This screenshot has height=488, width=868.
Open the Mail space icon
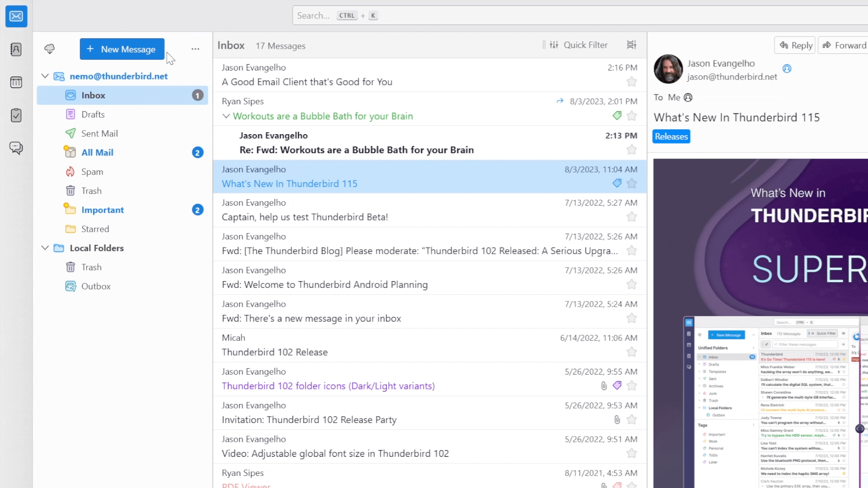click(x=16, y=16)
